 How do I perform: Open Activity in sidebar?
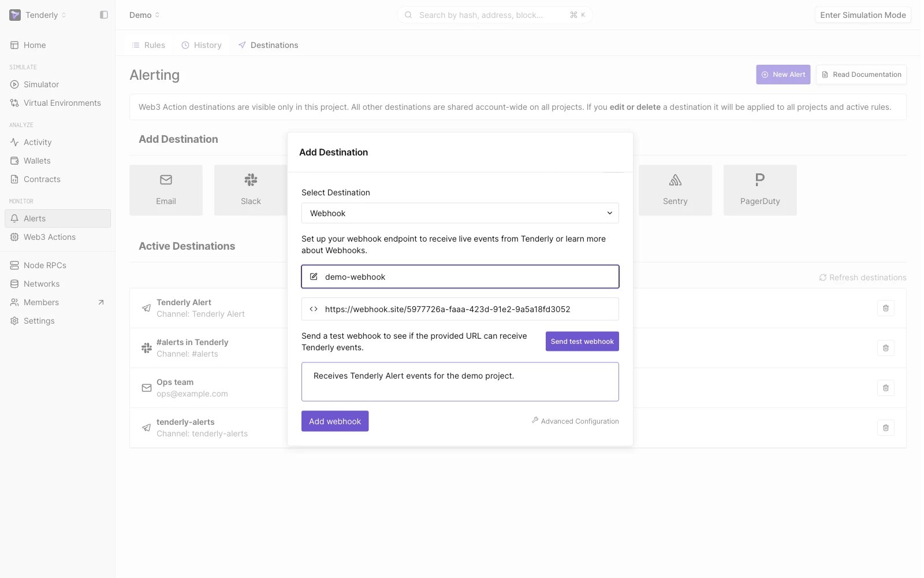pyautogui.click(x=58, y=142)
